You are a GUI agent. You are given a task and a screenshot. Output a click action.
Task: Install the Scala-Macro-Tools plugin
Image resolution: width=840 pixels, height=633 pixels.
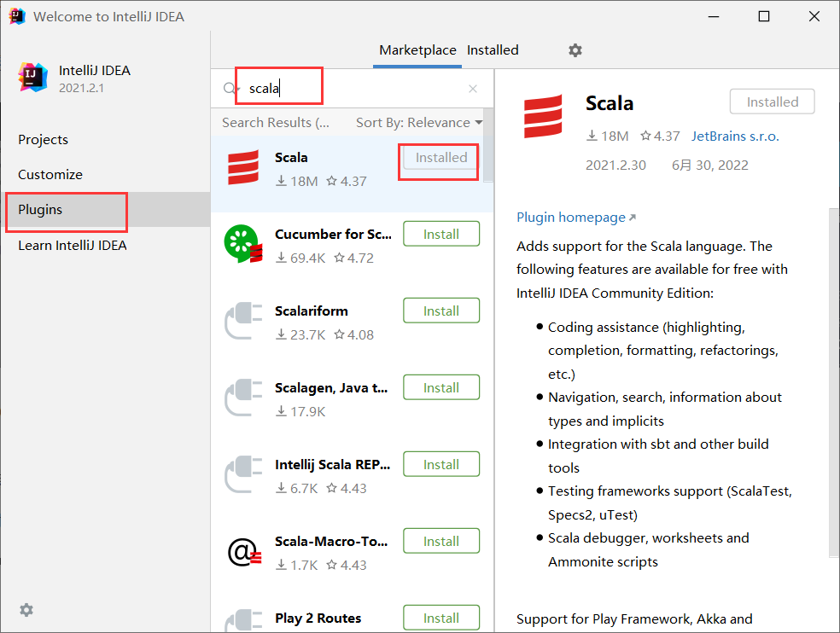tap(440, 542)
